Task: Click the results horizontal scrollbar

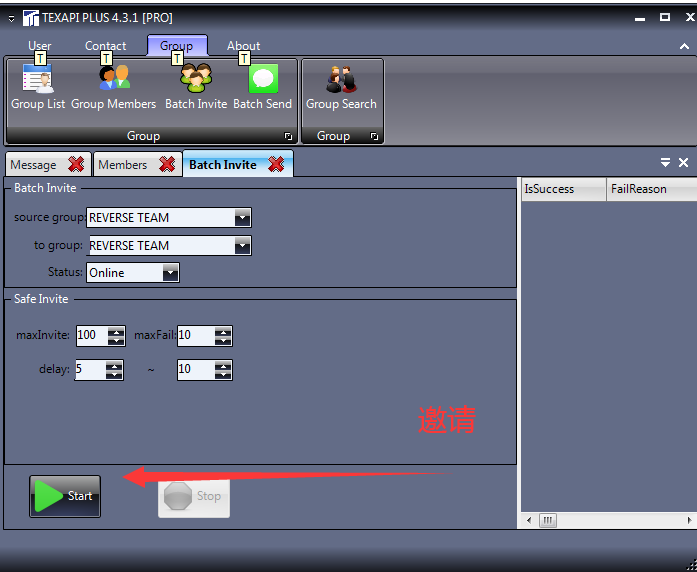Action: [x=608, y=521]
